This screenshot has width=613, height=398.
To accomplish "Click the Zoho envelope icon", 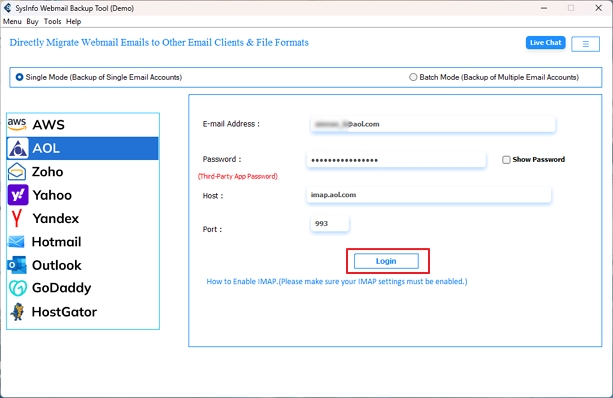I will (x=17, y=172).
